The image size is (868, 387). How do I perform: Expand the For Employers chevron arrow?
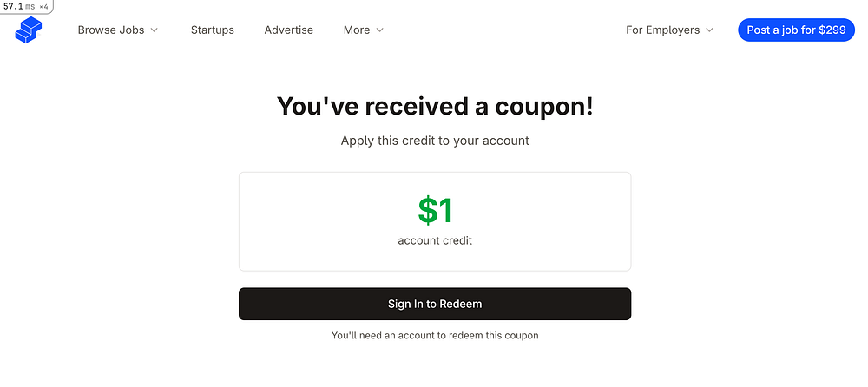coord(709,30)
